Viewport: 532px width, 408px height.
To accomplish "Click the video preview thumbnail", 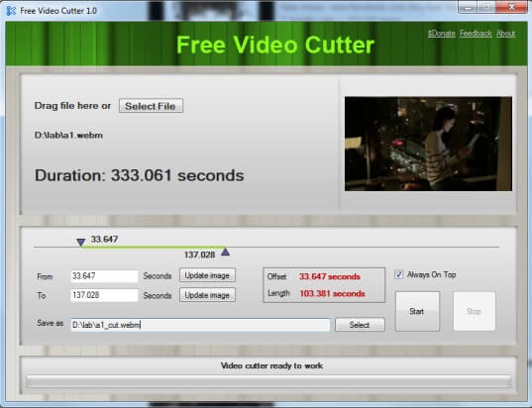I will 428,144.
